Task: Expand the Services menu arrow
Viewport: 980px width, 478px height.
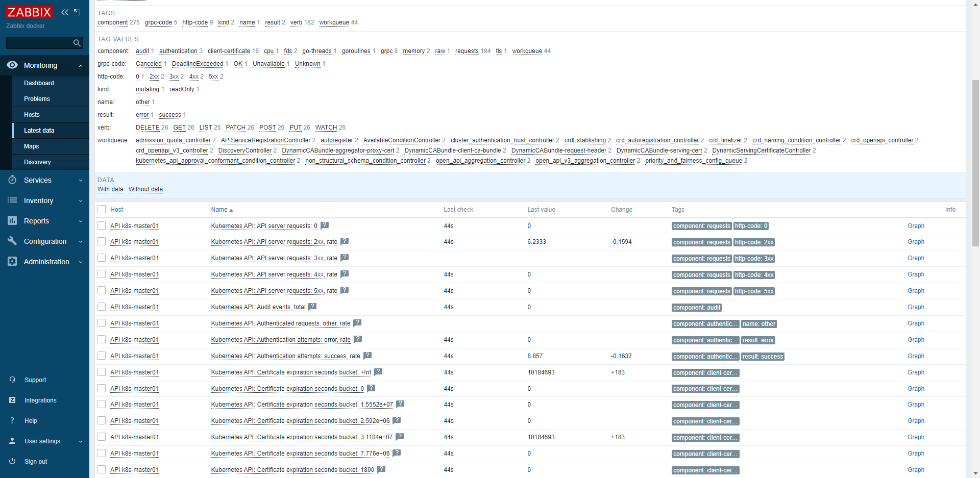Action: 81,180
